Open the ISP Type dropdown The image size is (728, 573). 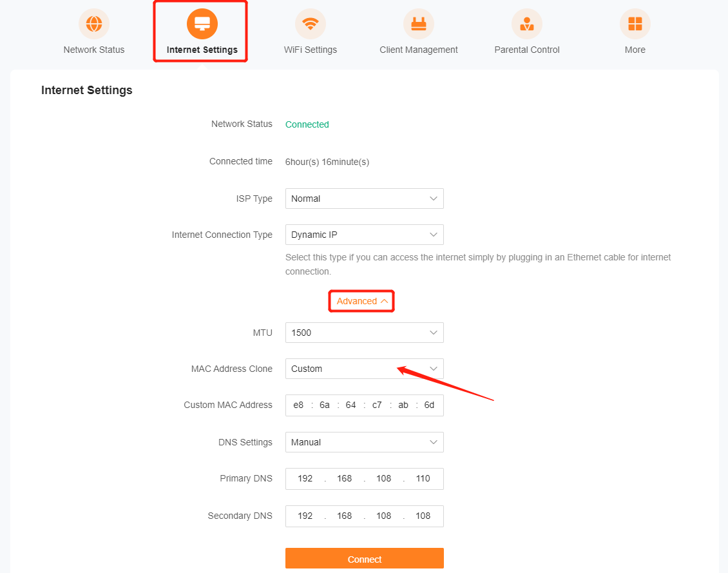point(364,199)
